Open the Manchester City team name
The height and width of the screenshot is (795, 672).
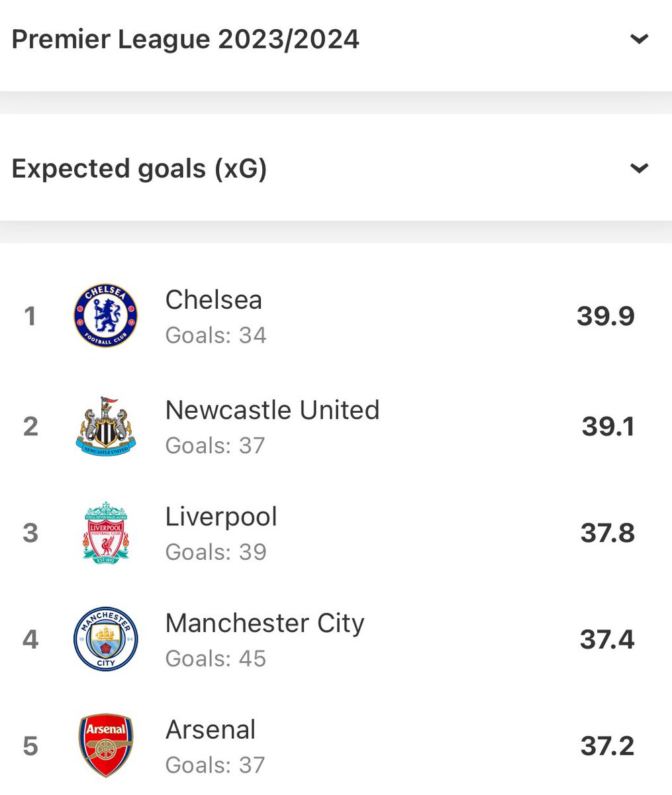(x=265, y=624)
